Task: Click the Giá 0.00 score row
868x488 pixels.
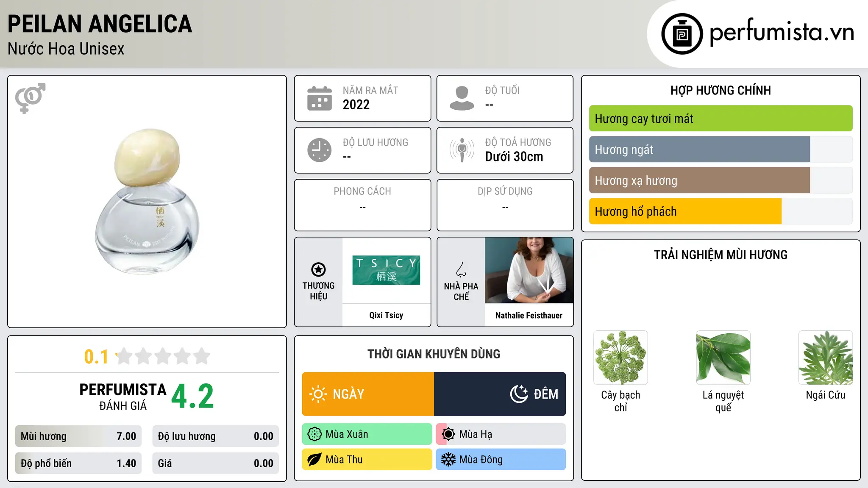Action: click(x=216, y=463)
